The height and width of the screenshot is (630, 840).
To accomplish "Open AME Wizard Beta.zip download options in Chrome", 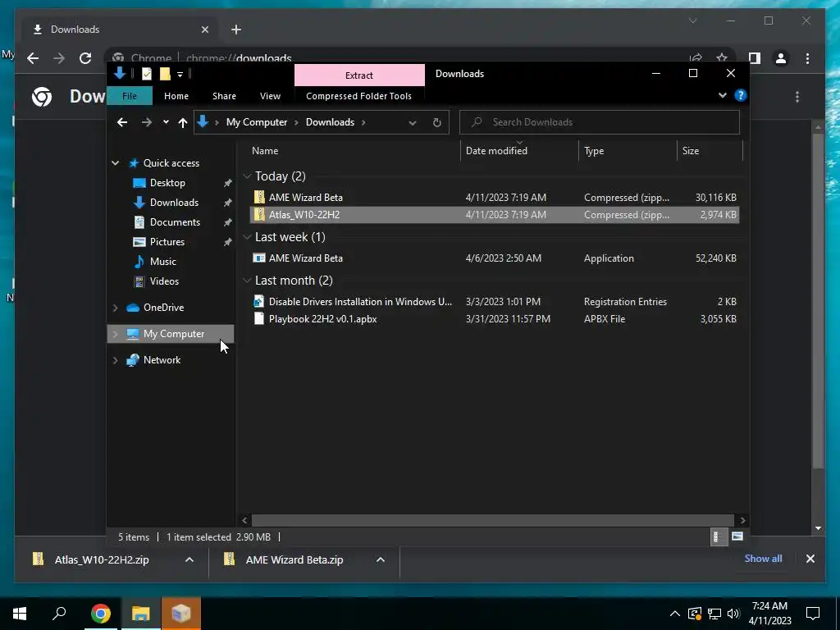I will coord(381,559).
